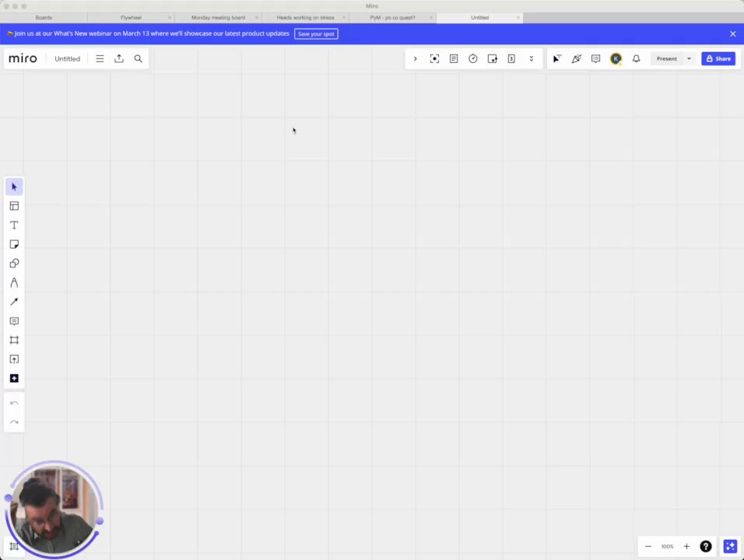
Task: Open the comments panel in top bar
Action: click(x=596, y=59)
